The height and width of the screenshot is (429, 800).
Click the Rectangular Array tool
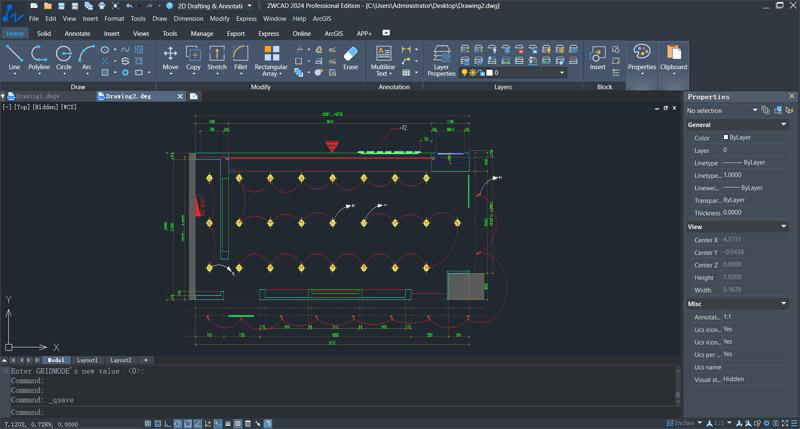coord(271,60)
